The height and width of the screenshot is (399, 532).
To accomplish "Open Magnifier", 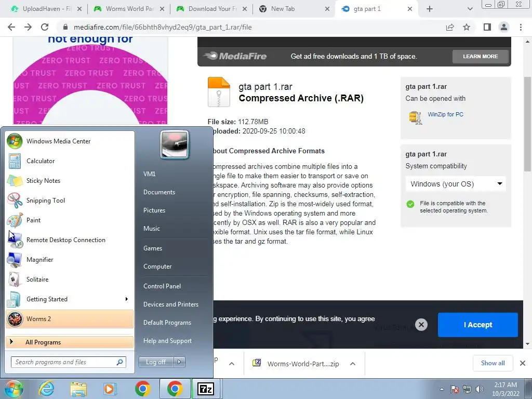I will 70,260.
